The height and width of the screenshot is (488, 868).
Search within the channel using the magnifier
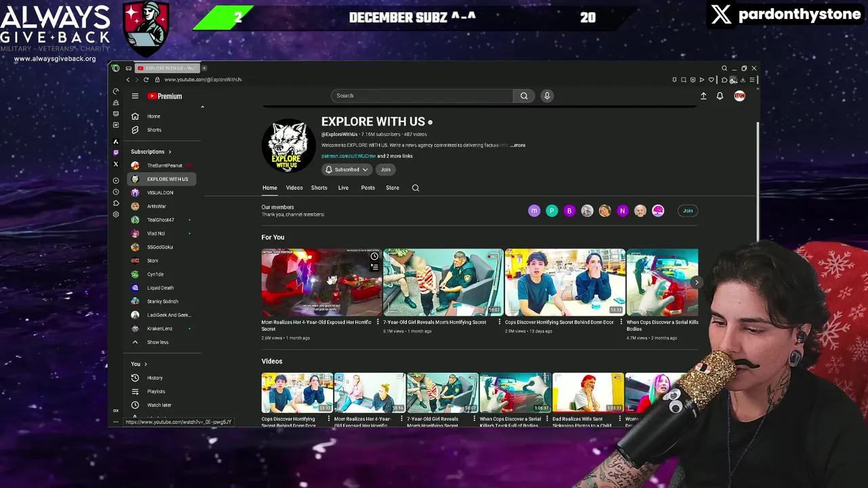(x=416, y=188)
